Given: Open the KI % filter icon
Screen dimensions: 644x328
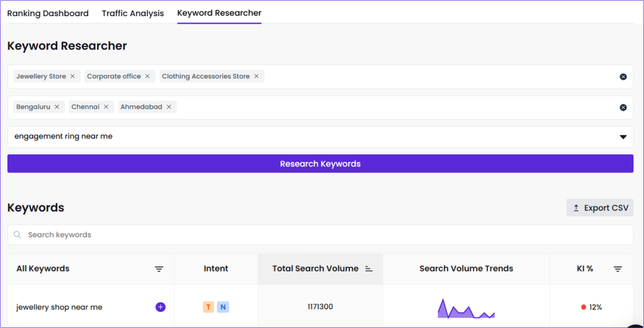Looking at the screenshot, I should pos(618,269).
